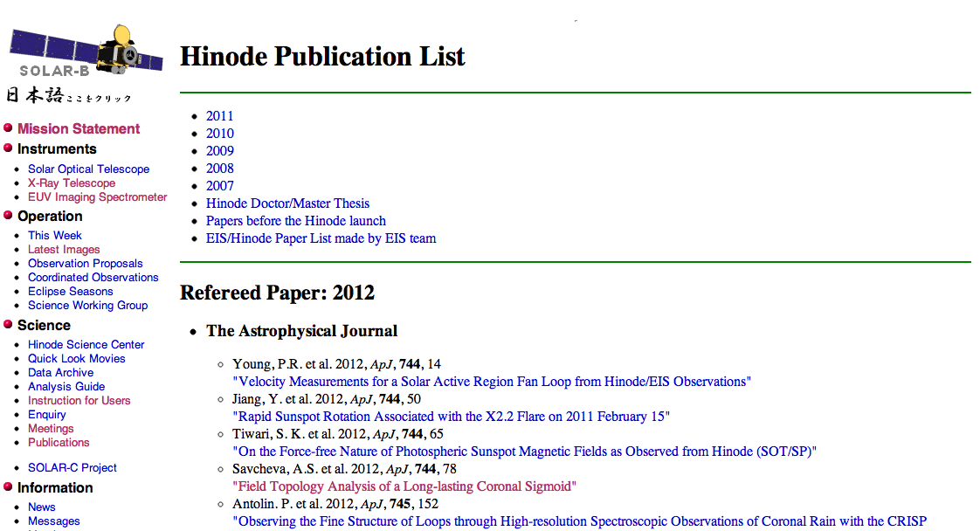Open the Hinode Doctor/Master Thesis list
This screenshot has height=531, width=980.
click(287, 203)
